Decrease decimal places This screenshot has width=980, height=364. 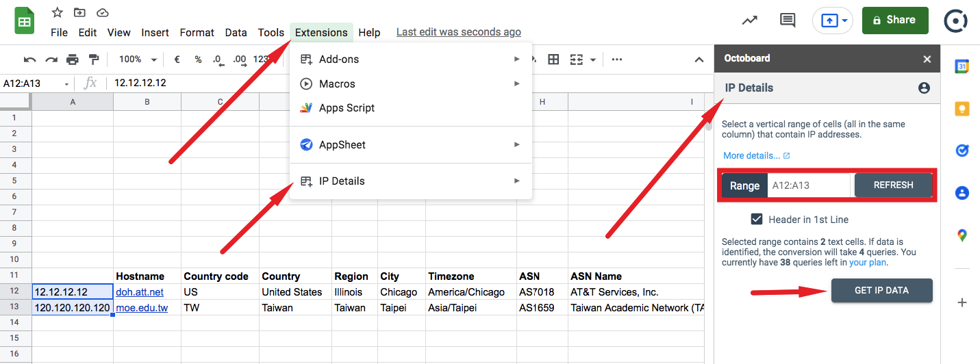pyautogui.click(x=218, y=60)
